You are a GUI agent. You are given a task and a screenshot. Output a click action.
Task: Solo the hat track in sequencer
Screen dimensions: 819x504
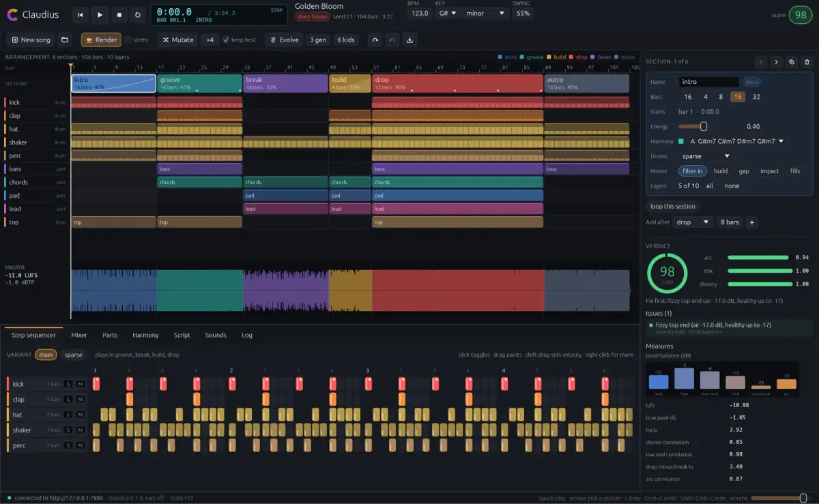[68, 415]
